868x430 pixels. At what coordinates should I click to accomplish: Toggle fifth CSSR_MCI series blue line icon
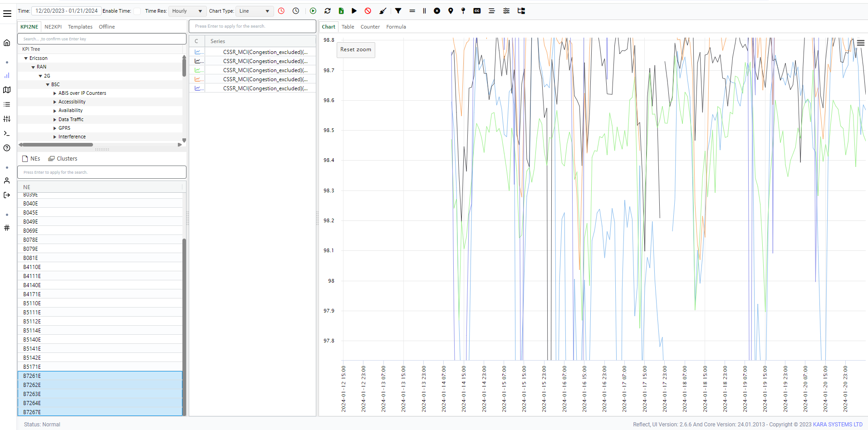click(198, 88)
